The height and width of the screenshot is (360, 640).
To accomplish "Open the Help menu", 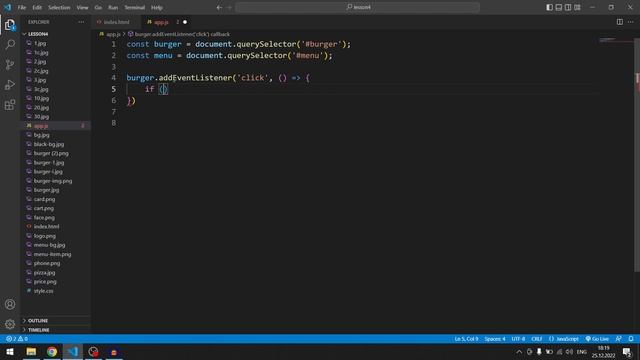I will coord(157,7).
